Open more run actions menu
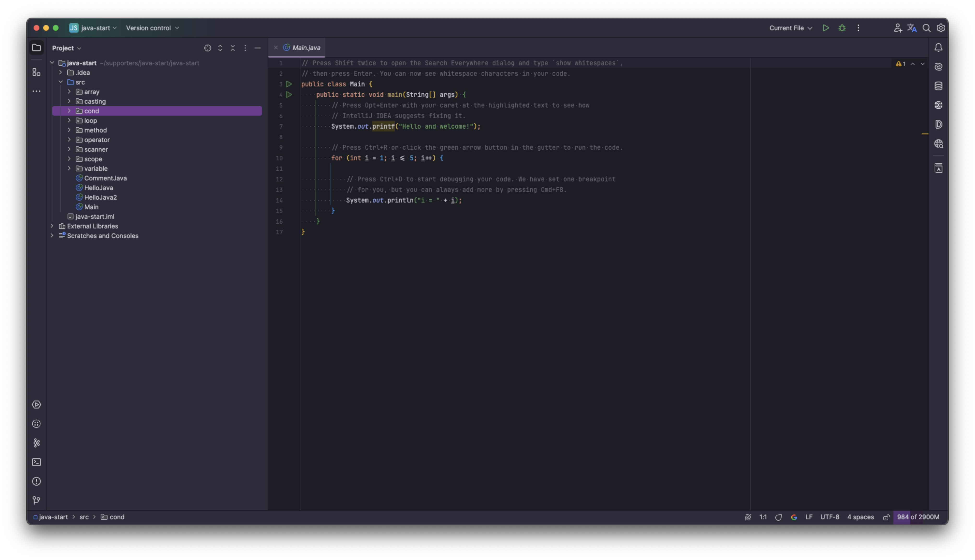 point(858,28)
